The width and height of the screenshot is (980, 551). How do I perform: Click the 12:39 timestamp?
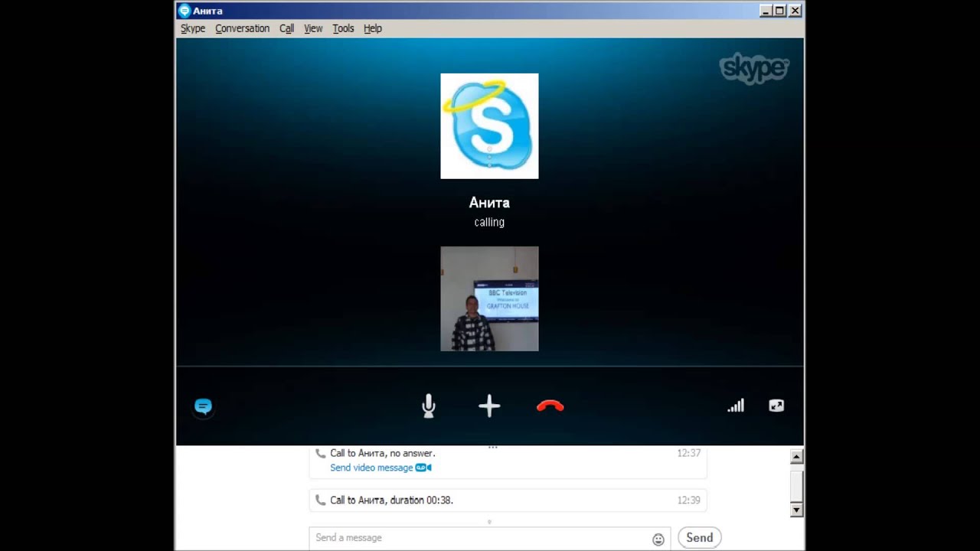pyautogui.click(x=688, y=500)
